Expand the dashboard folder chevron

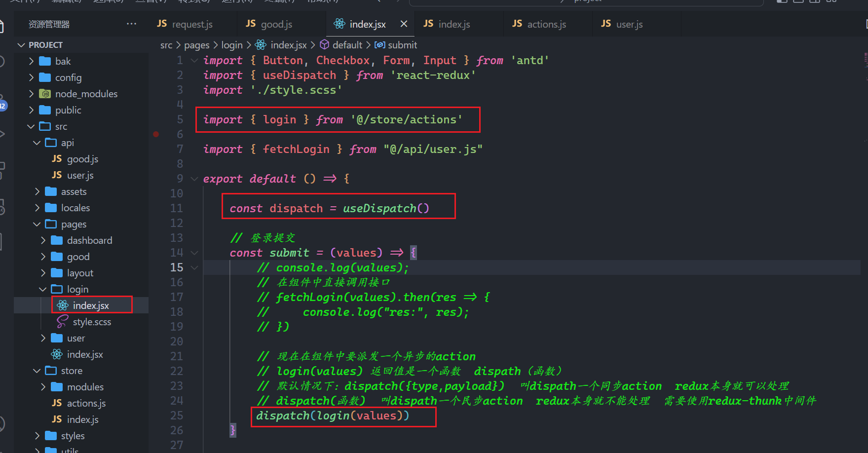[x=43, y=240]
